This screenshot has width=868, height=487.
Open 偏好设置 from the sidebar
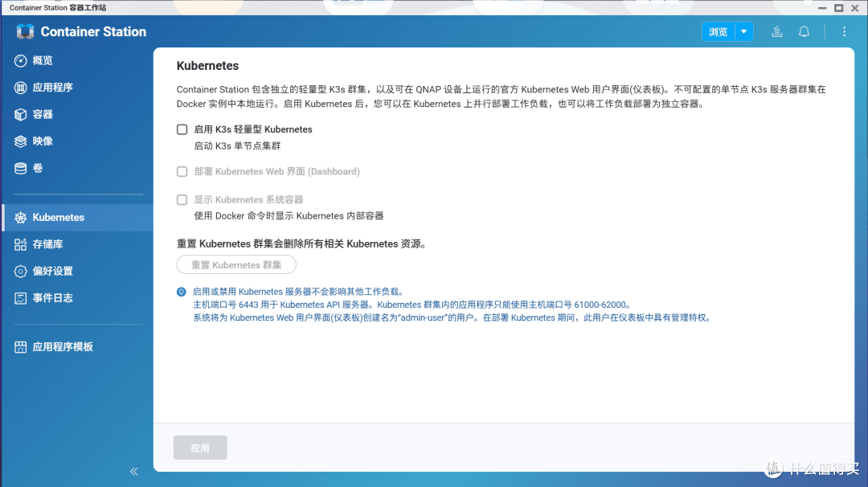point(52,271)
